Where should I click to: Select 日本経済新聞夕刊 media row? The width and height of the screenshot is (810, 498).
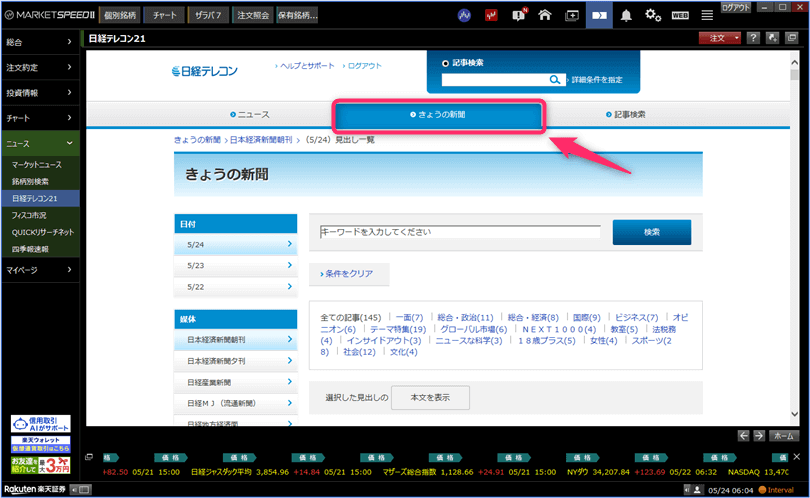(236, 361)
